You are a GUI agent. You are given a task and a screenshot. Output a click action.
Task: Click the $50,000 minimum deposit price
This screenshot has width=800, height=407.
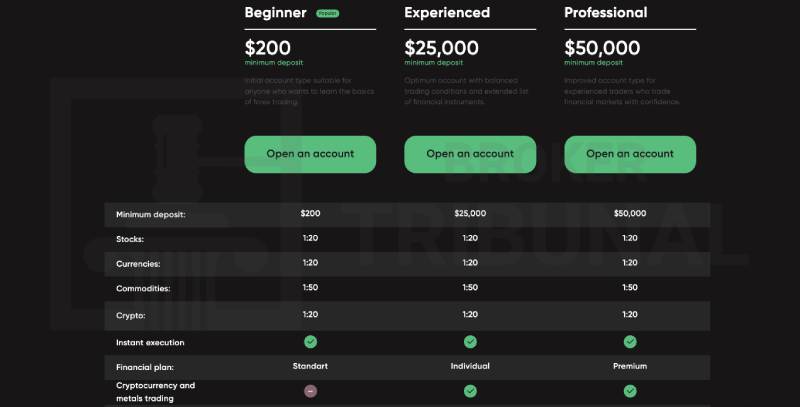pos(602,48)
